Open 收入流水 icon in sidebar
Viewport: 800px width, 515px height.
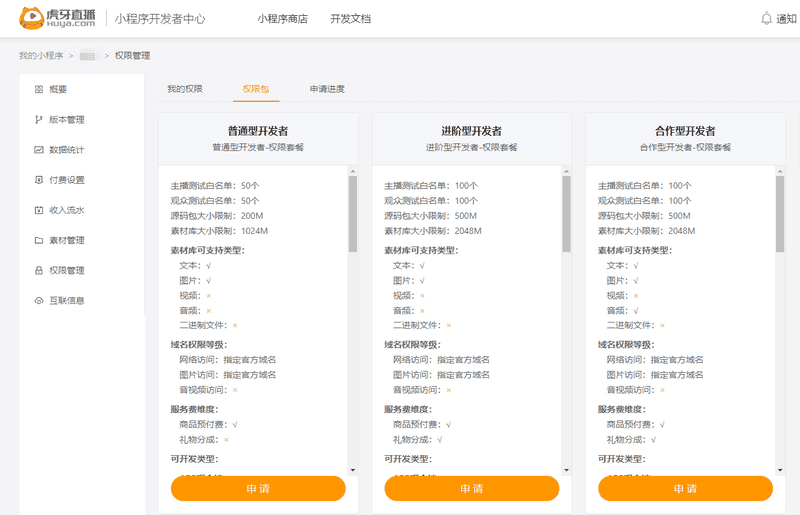[x=39, y=210]
